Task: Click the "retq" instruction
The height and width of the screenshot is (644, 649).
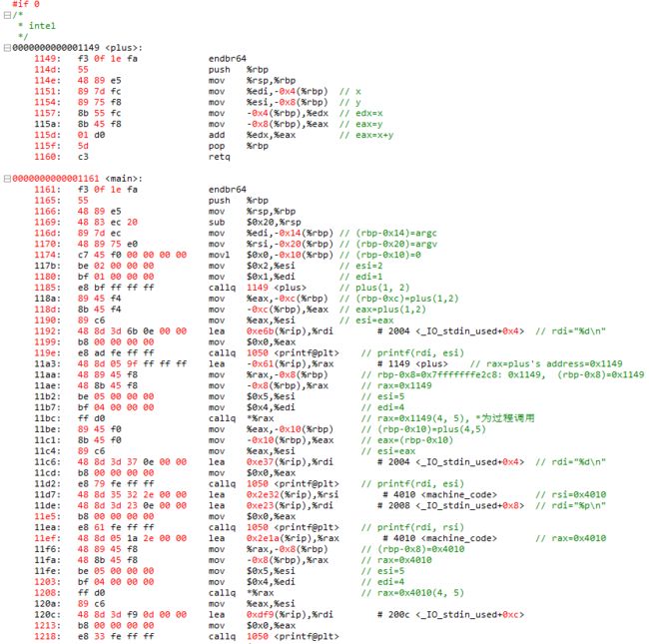Action: coord(219,157)
